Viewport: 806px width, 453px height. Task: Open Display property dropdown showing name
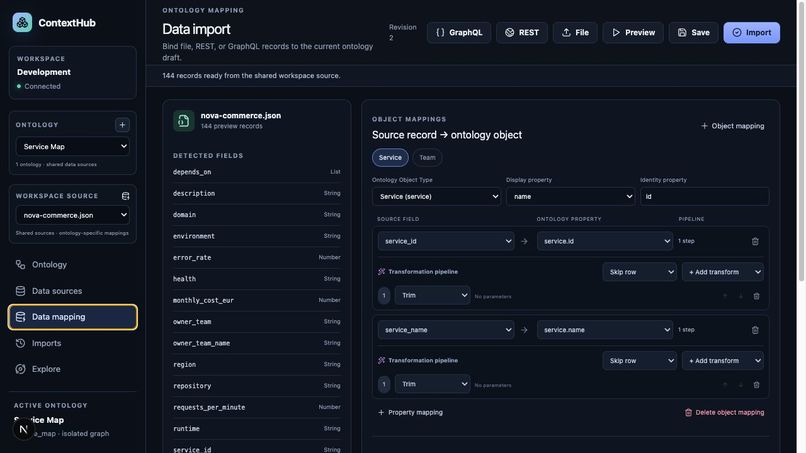[x=571, y=196]
